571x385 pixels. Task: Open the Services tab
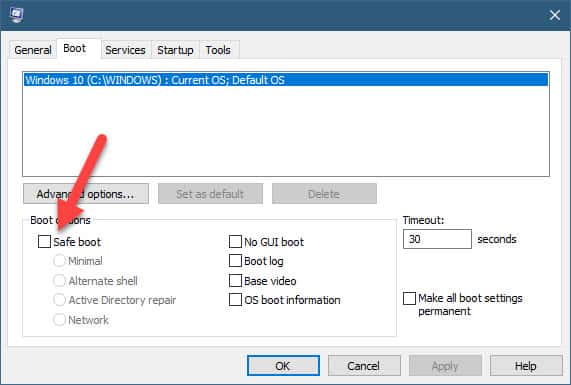125,50
